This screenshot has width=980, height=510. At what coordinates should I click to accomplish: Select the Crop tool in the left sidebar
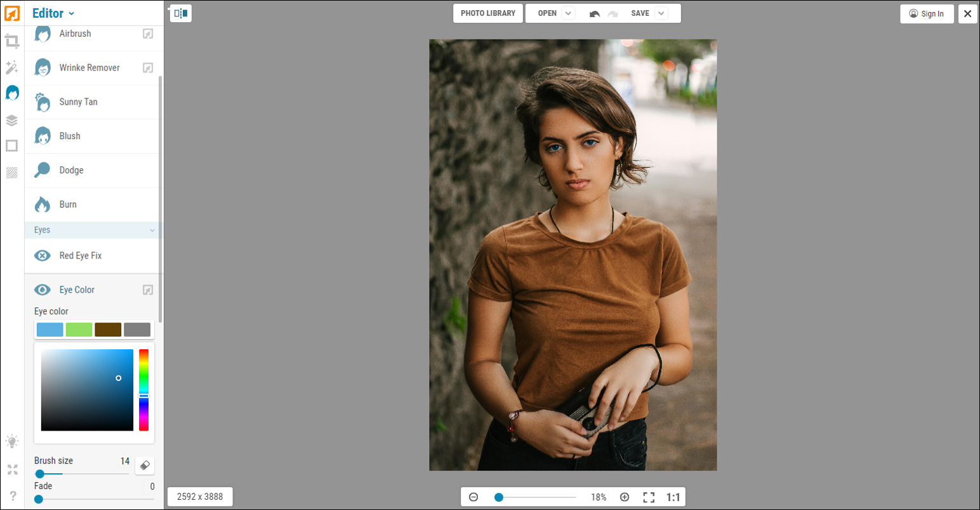(11, 40)
